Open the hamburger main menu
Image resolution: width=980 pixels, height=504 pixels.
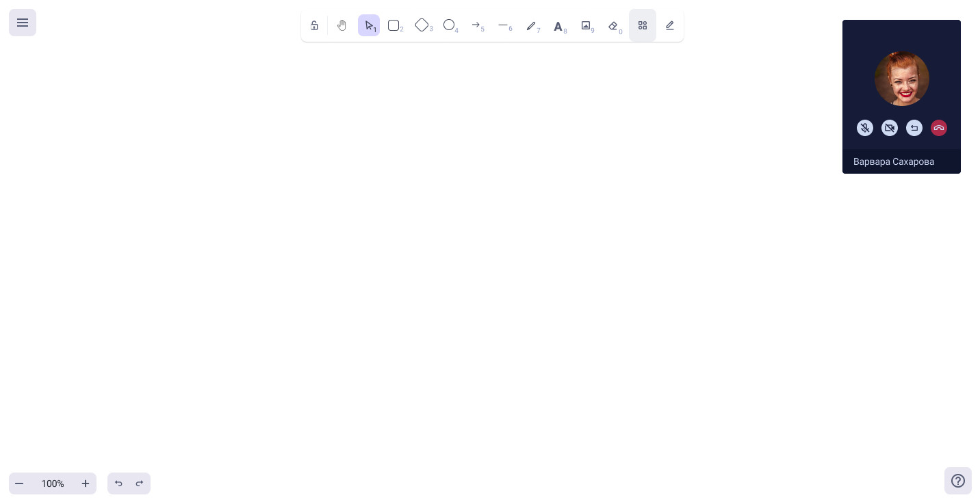(x=23, y=23)
